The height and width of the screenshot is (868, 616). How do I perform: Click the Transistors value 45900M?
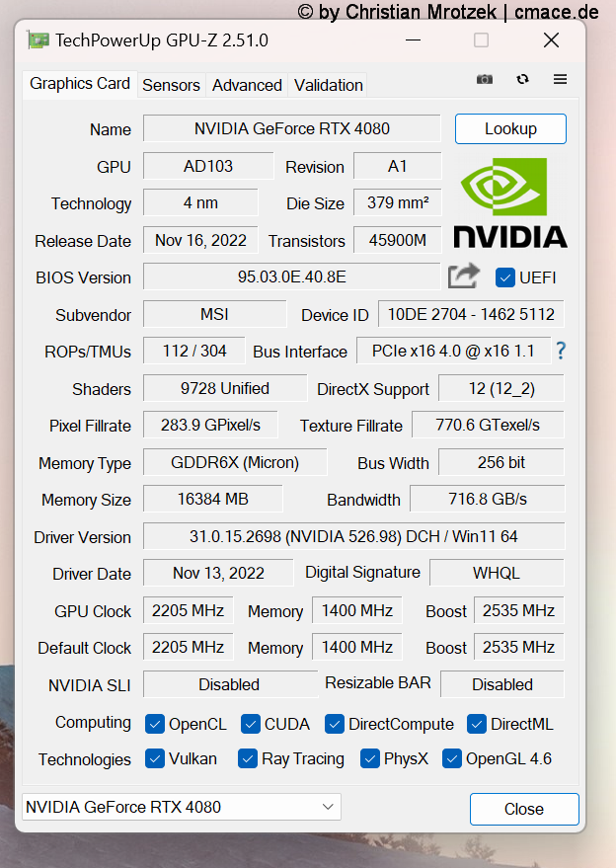point(398,240)
